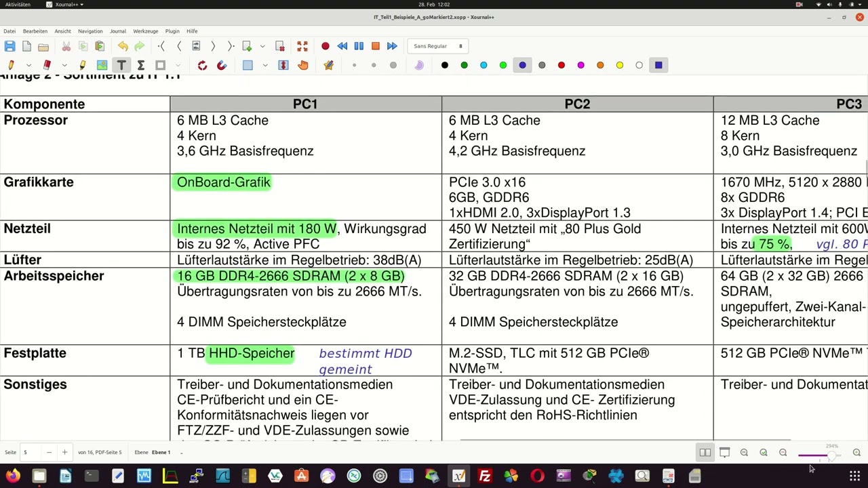Pick the red color swatch
Screen dimensions: 868x488
561,65
